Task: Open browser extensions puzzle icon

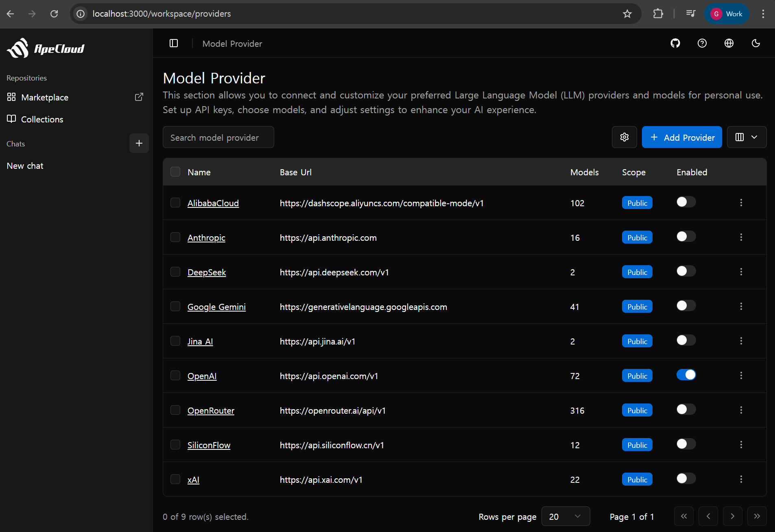Action: (658, 14)
